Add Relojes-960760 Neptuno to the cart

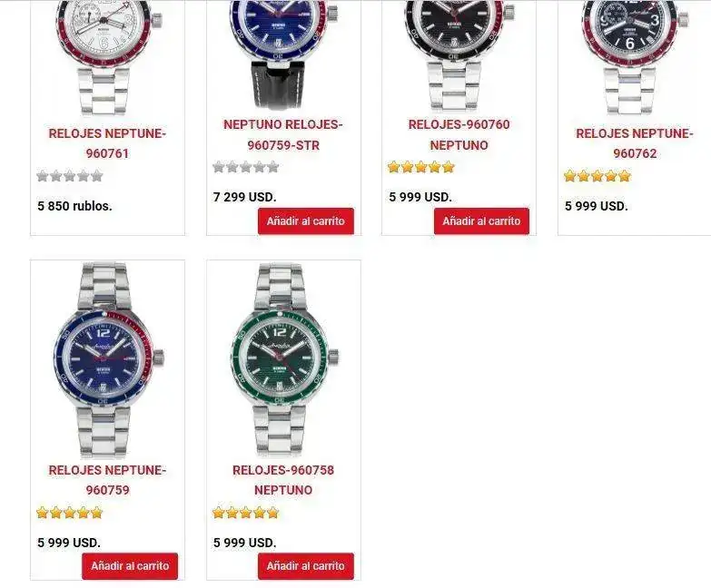pyautogui.click(x=481, y=221)
